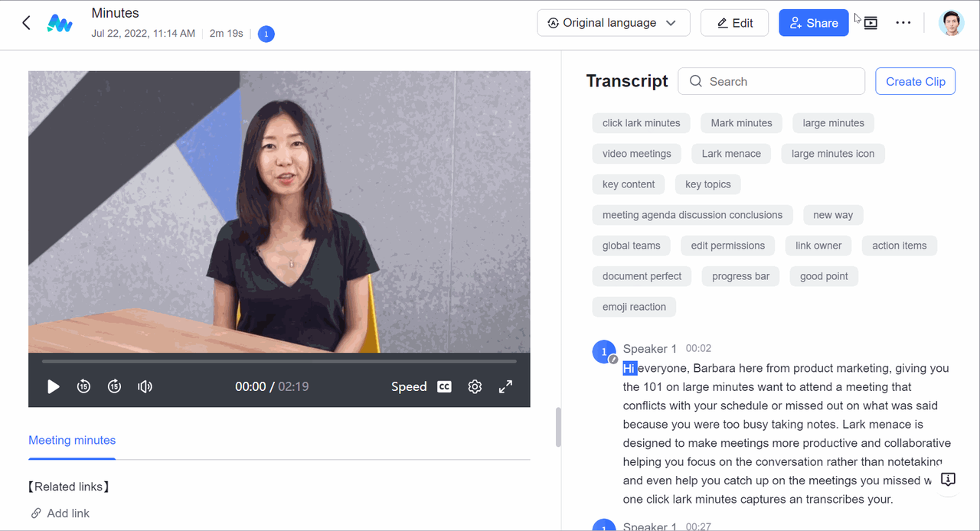980x531 pixels.
Task: Open the video settings gear
Action: pos(475,386)
